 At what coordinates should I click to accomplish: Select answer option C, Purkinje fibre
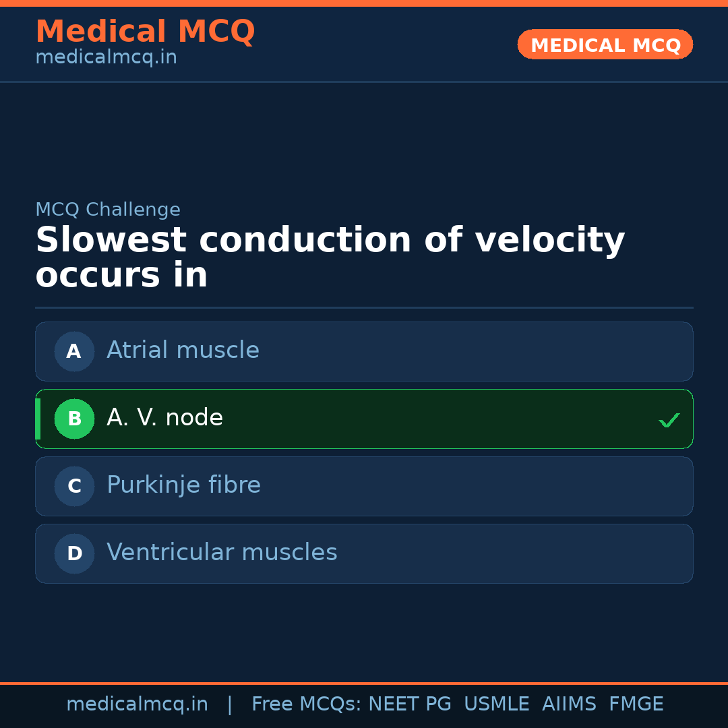coord(364,486)
